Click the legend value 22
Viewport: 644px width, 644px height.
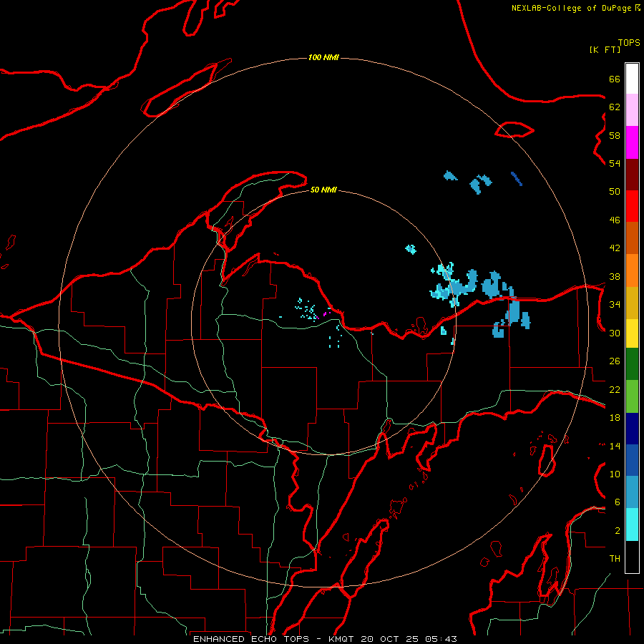615,390
